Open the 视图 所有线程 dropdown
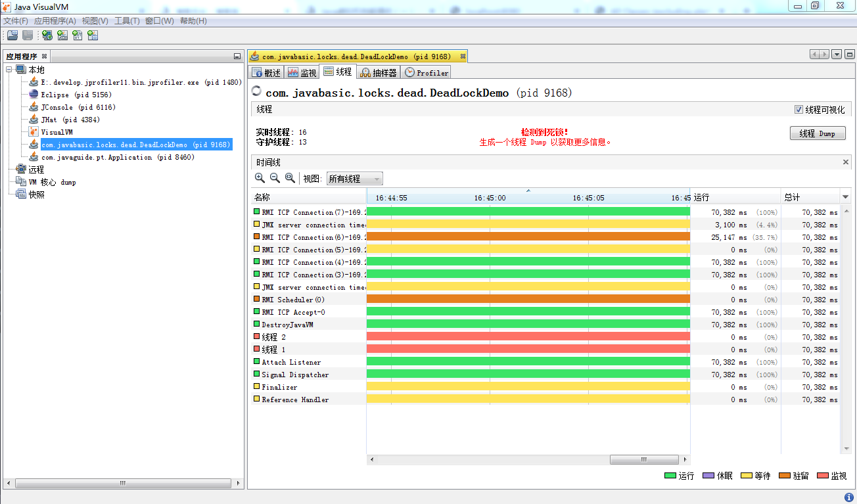 point(354,179)
